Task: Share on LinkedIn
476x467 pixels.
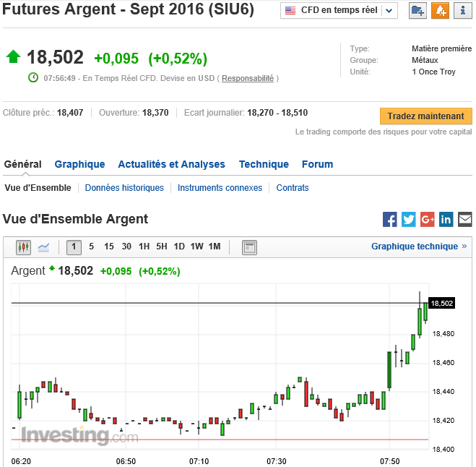Action: click(446, 219)
